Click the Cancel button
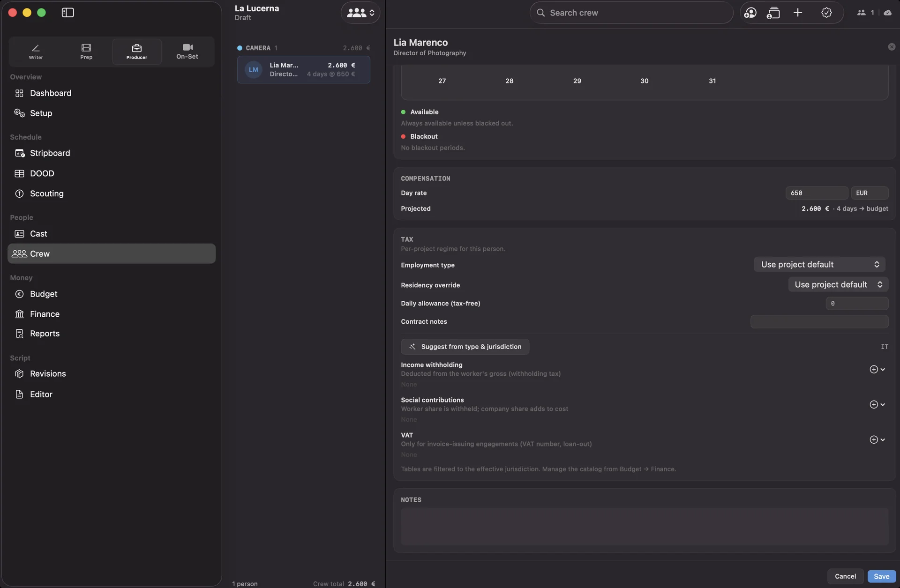This screenshot has width=900, height=588. (x=845, y=576)
